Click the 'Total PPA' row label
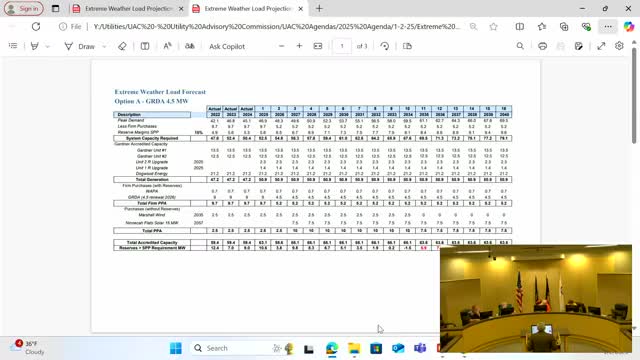This screenshot has width=640, height=360. point(152,231)
